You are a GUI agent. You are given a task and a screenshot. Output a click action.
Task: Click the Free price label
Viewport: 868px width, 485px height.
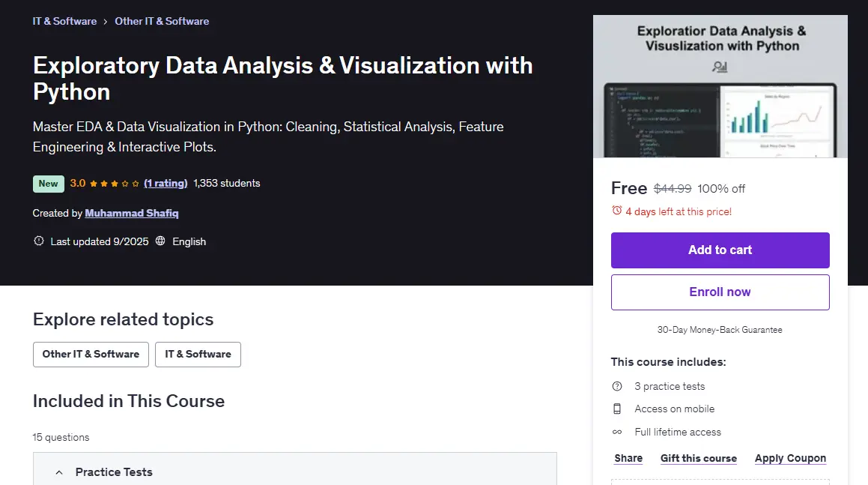[629, 188]
